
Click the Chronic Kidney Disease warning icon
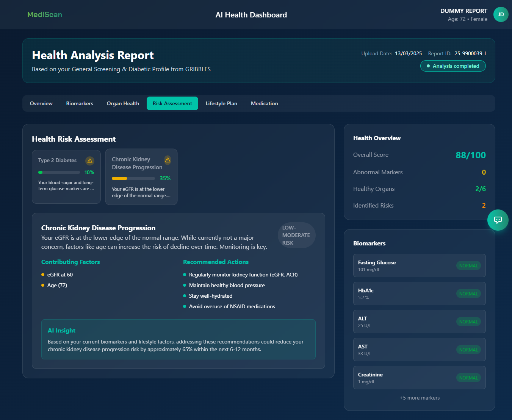tap(168, 160)
